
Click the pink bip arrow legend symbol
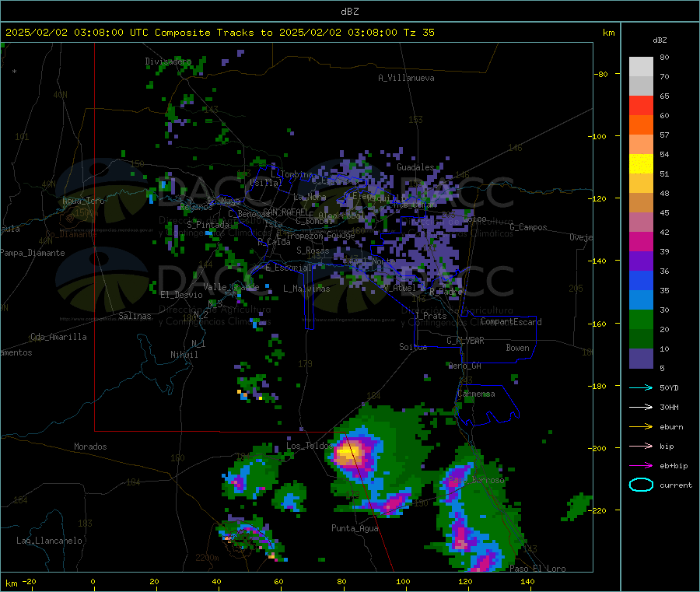641,446
